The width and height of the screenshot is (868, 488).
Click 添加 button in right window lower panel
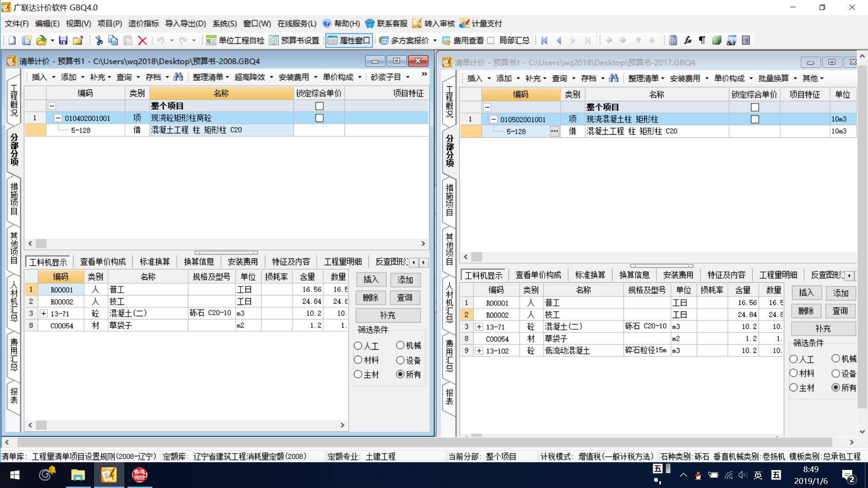[x=840, y=293]
